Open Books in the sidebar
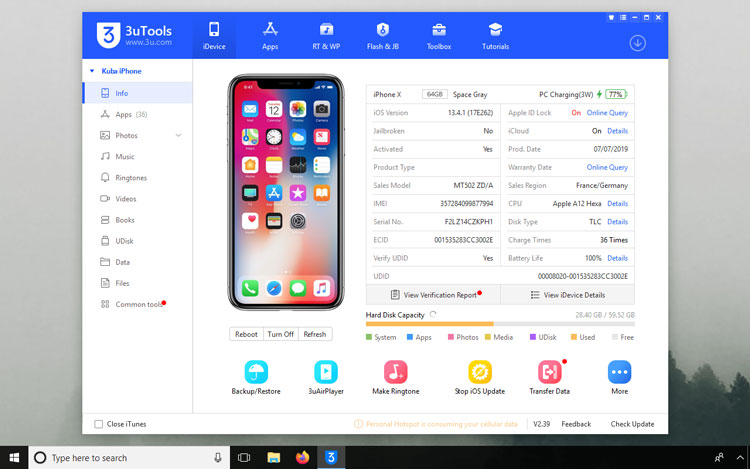750x469 pixels. tap(138, 220)
